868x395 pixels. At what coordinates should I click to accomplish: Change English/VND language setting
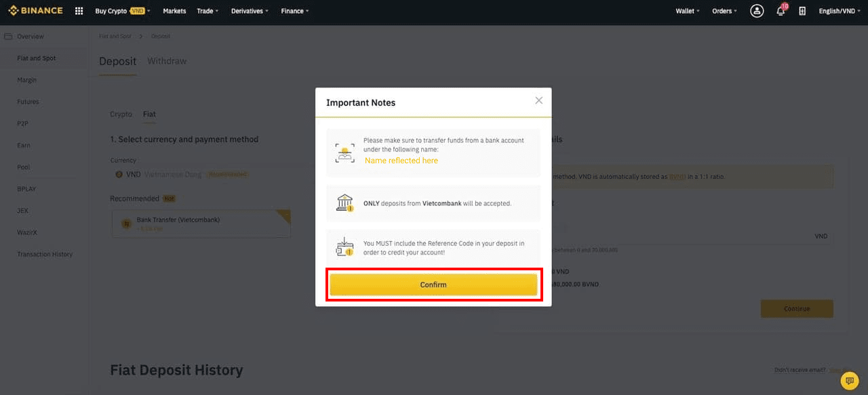[x=840, y=11]
